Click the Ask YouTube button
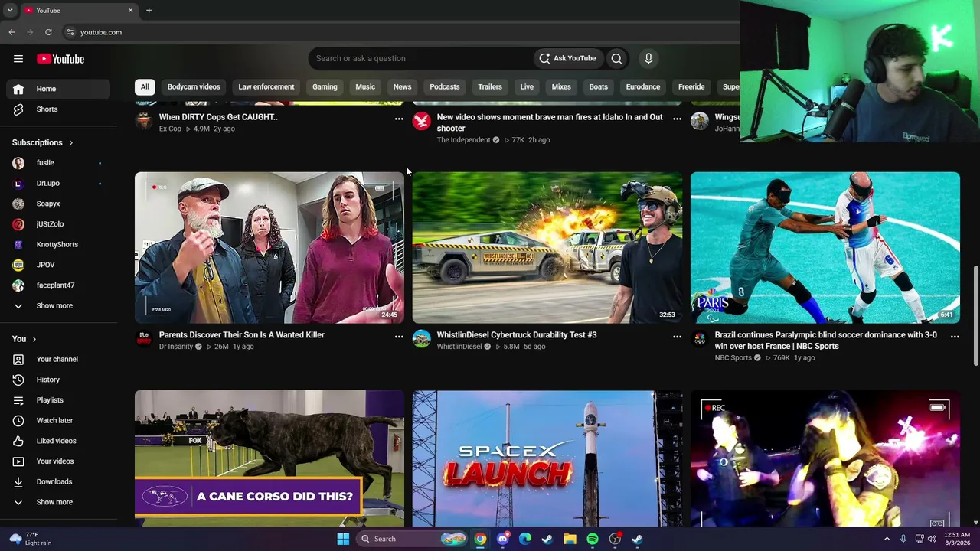This screenshot has width=980, height=551. click(x=567, y=58)
